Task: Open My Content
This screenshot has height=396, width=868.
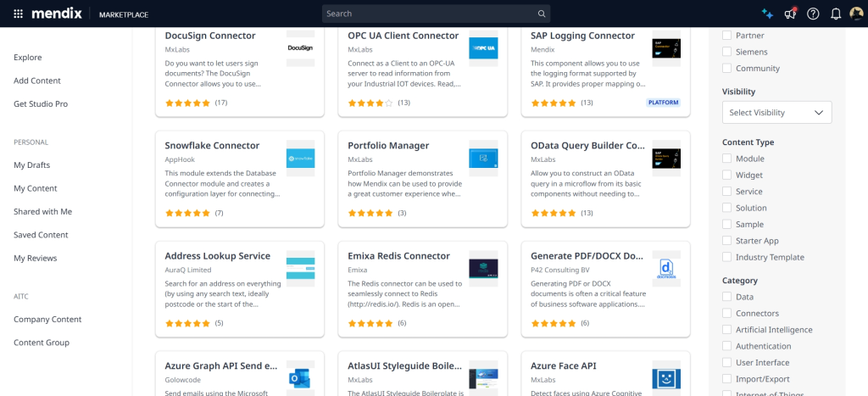Action: coord(36,188)
